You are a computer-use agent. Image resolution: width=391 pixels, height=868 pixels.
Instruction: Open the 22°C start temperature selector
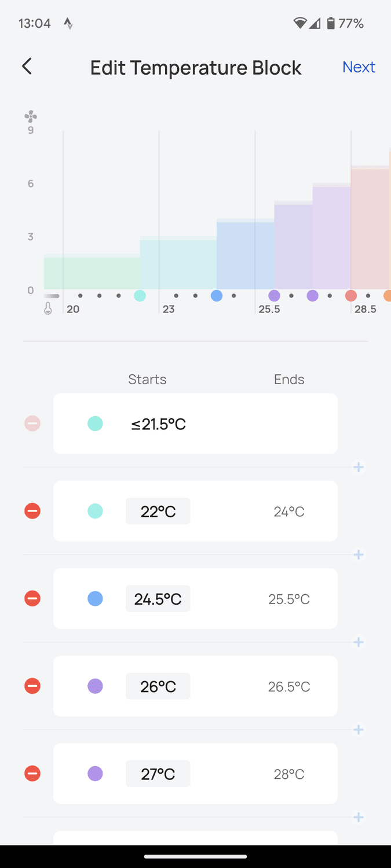click(x=158, y=512)
